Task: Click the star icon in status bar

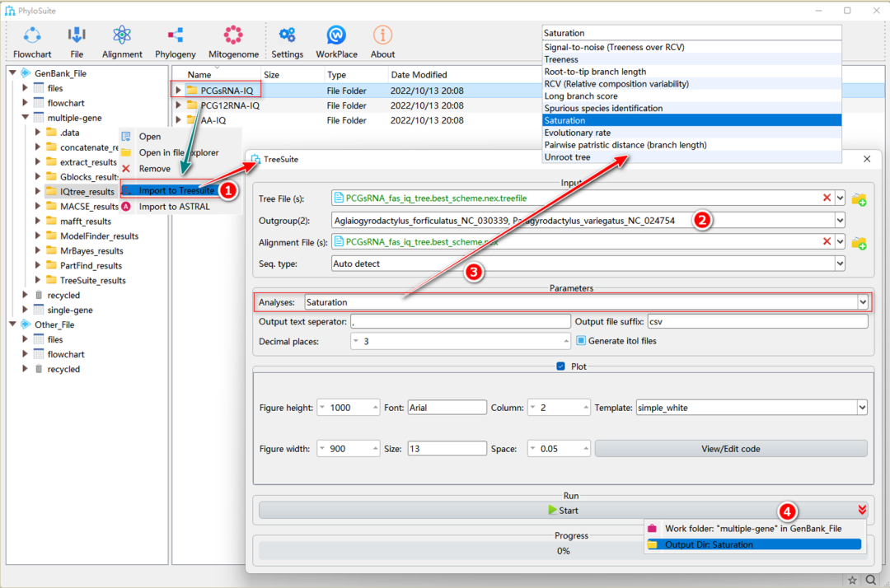Action: click(x=852, y=580)
